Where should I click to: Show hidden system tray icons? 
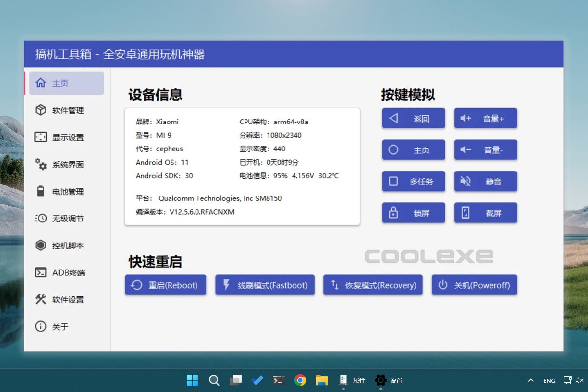click(530, 380)
